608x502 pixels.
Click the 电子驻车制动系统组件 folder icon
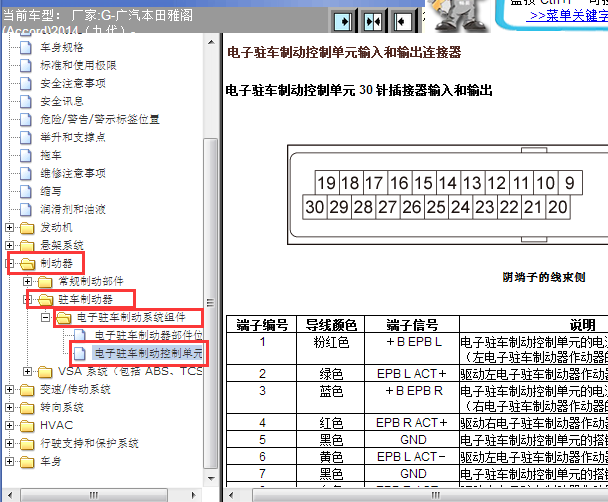pos(64,318)
